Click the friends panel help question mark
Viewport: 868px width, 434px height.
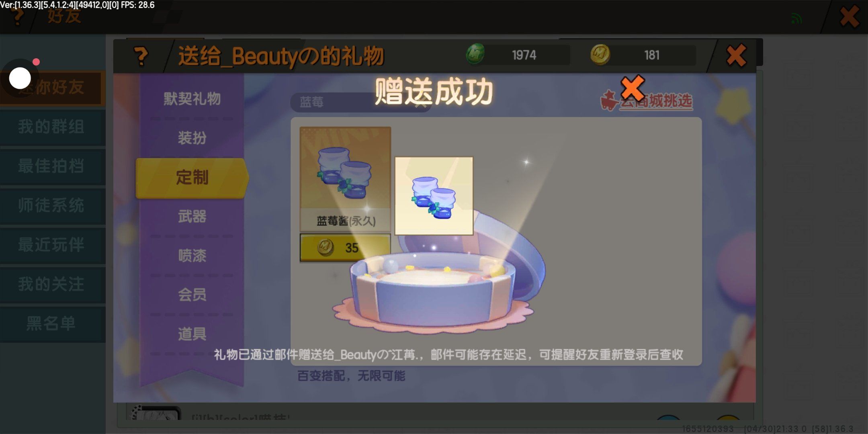[17, 17]
